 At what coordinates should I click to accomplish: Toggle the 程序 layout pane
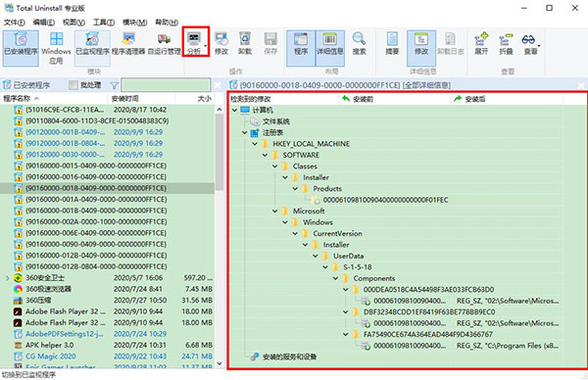(301, 48)
